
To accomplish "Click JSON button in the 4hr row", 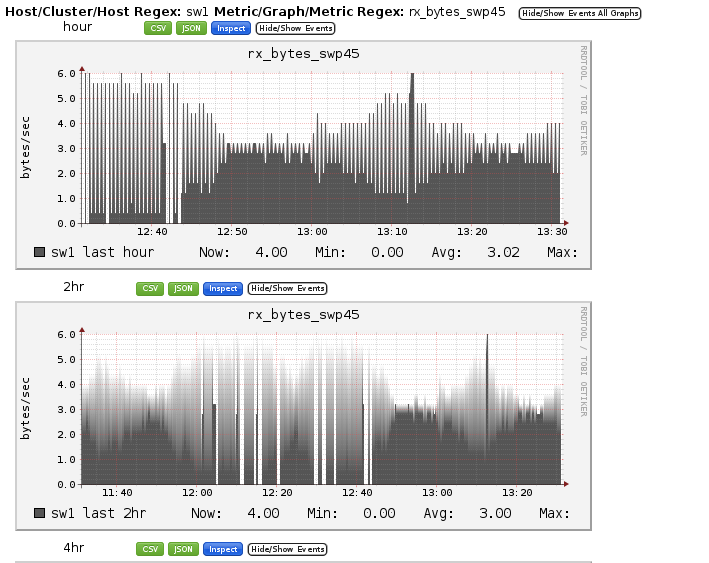I will (x=183, y=549).
